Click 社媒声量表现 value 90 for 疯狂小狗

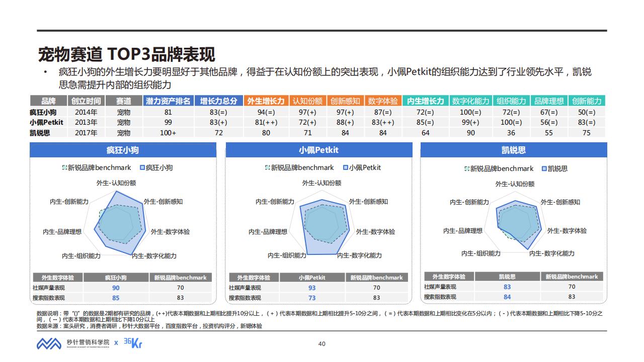pos(116,288)
